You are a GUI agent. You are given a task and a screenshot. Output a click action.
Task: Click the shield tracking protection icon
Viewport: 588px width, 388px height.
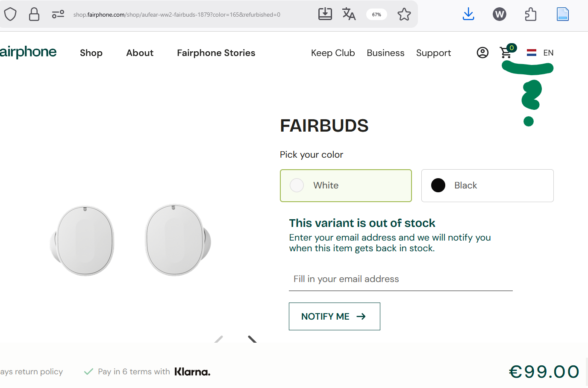[10, 14]
